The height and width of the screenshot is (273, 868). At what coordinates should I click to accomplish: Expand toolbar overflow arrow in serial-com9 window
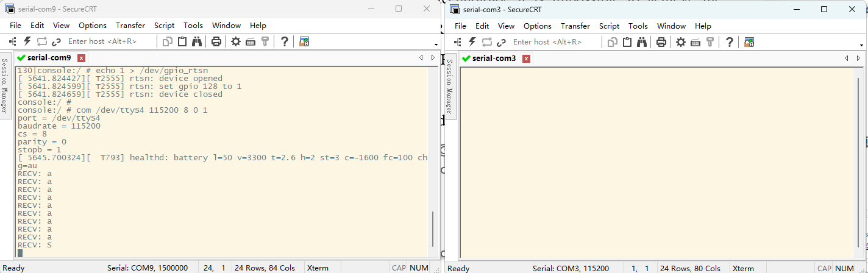(x=436, y=44)
